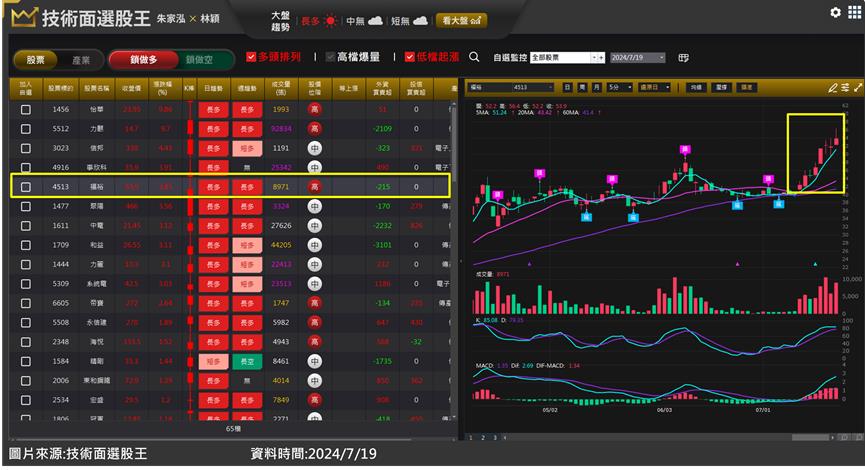Check the watchlist box for stock 5512
This screenshot has width=865, height=470.
pos(25,129)
